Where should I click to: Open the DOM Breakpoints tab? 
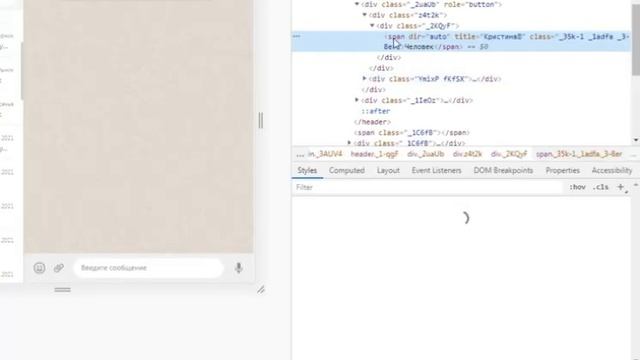(503, 170)
